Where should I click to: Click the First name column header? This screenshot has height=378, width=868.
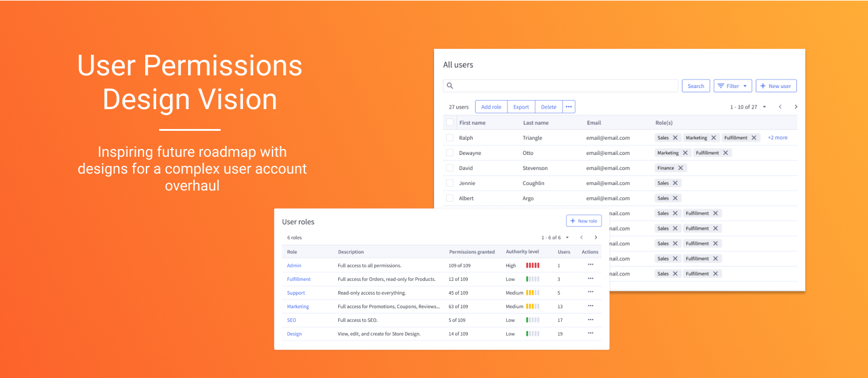pyautogui.click(x=472, y=122)
